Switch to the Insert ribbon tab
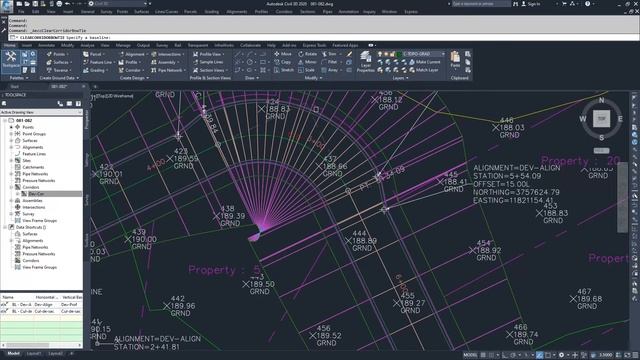Viewport: 640px width, 360px height. tap(27, 45)
